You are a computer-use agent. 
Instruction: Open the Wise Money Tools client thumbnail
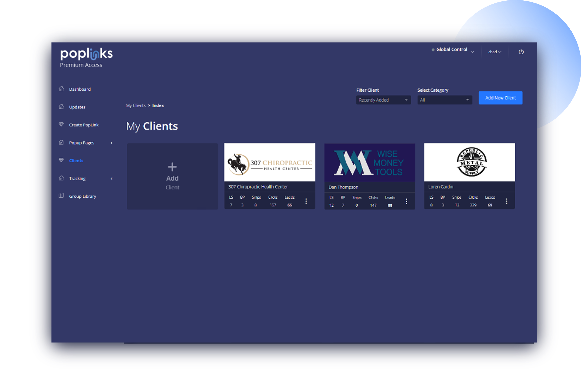[369, 163]
